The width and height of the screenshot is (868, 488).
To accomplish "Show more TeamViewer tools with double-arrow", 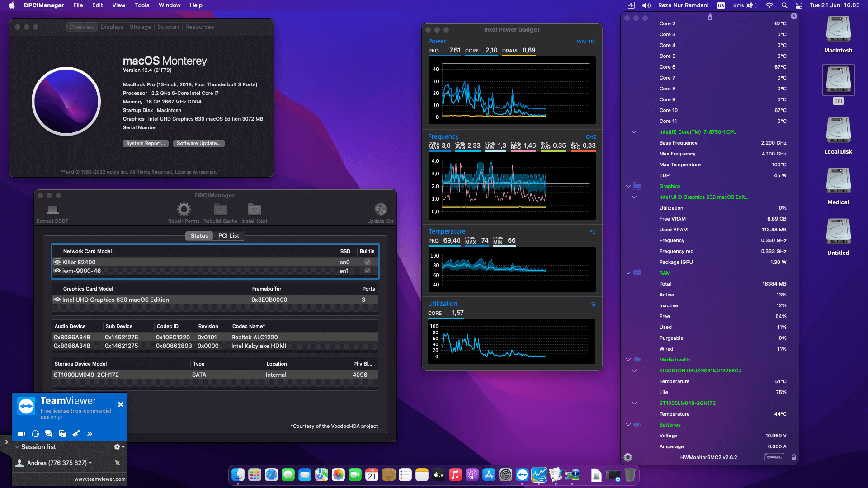I will point(90,434).
